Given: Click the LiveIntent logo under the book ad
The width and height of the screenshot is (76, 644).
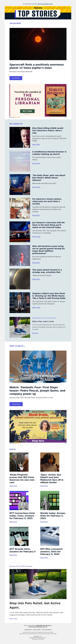Looking at the screenshot, I should [18, 117].
